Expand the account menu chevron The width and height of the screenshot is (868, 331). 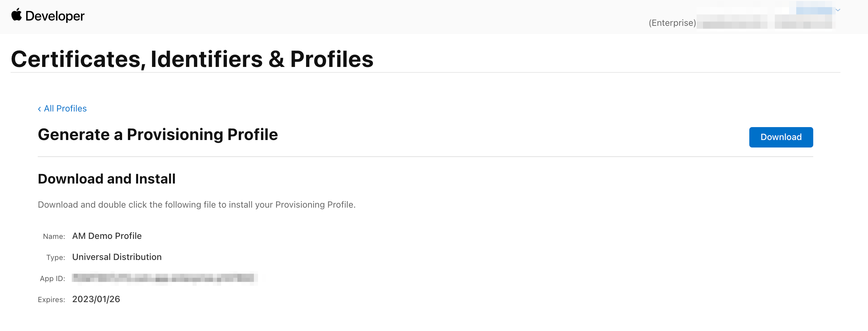838,10
